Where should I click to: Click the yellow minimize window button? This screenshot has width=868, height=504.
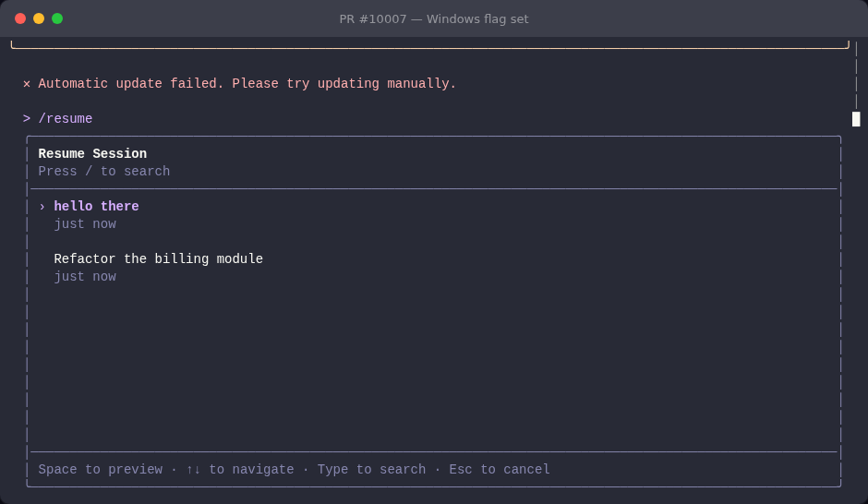[x=39, y=18]
